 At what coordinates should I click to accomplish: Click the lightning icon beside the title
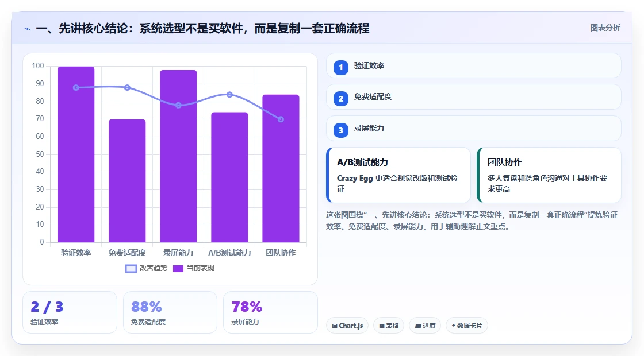(x=28, y=29)
